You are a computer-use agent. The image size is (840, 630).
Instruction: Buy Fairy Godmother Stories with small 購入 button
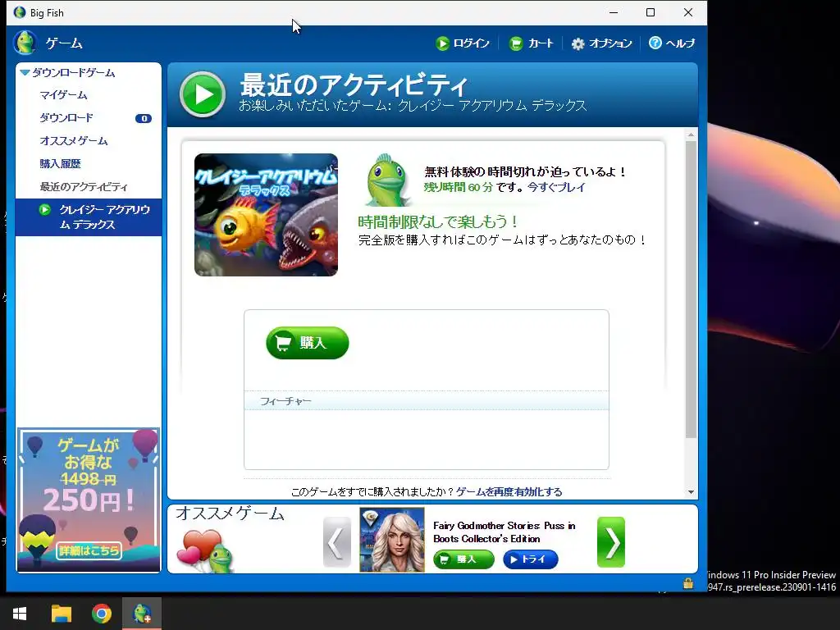tap(463, 559)
